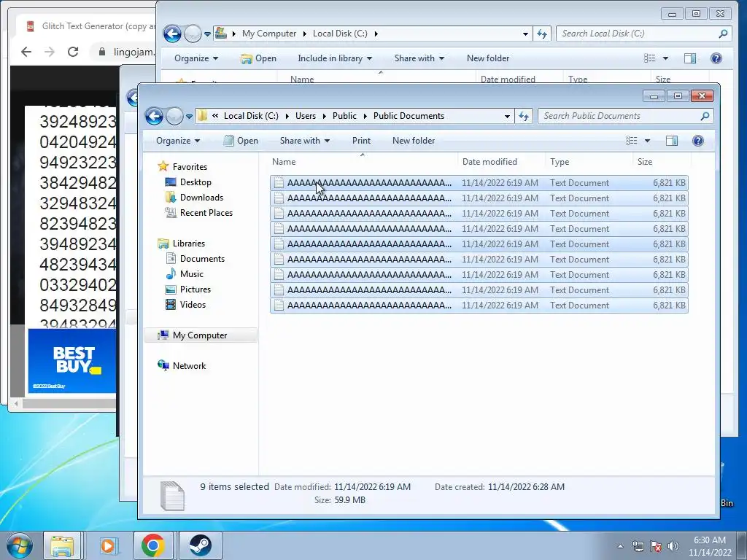The height and width of the screenshot is (560, 747).
Task: Click Local Disk (C:) in Public Documents breadcrumb
Action: tap(251, 116)
